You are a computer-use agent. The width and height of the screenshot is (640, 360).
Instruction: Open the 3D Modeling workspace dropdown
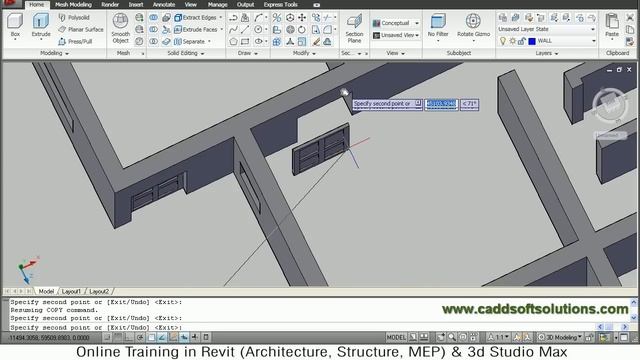pos(560,337)
